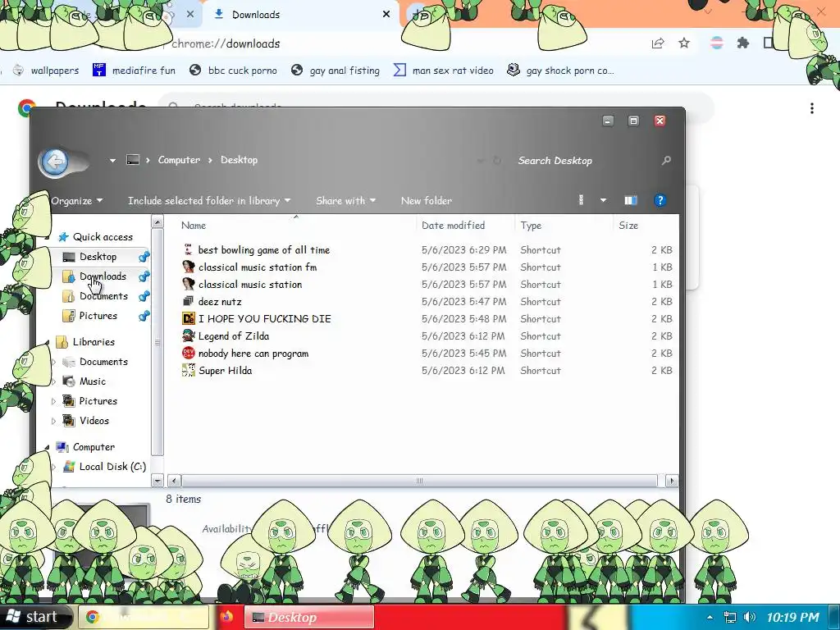Show hidden tray icons arrow
840x630 pixels.
click(x=710, y=617)
